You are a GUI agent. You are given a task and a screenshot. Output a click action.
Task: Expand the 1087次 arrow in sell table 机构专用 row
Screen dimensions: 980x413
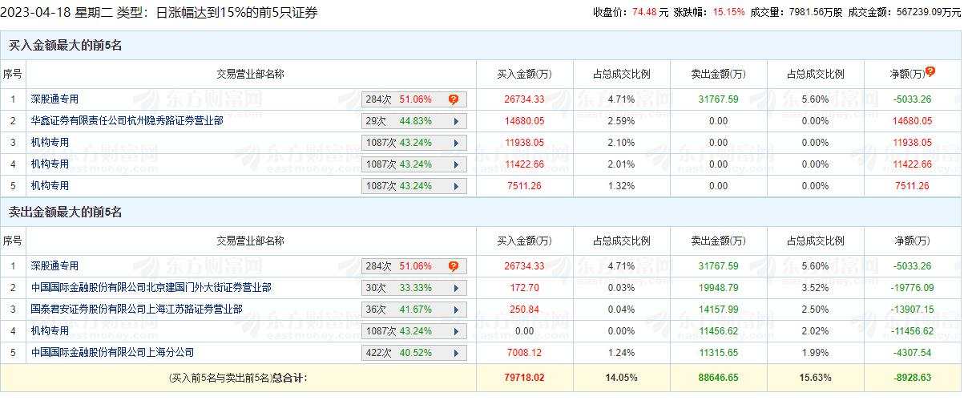(x=456, y=331)
